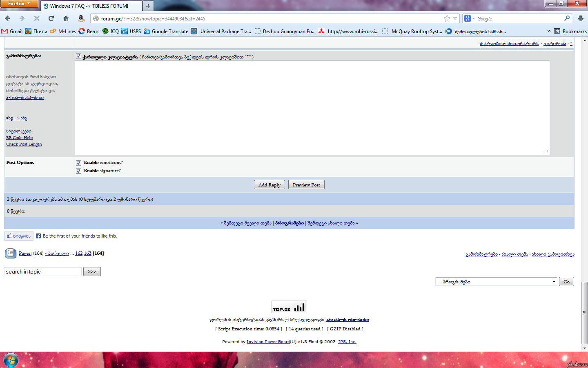The width and height of the screenshot is (588, 368).
Task: Toggle Enable emoticons checkbox
Action: [78, 163]
